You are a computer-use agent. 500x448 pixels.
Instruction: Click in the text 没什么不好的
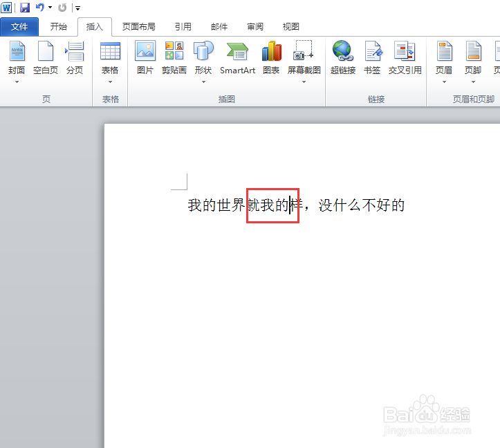pyautogui.click(x=361, y=205)
